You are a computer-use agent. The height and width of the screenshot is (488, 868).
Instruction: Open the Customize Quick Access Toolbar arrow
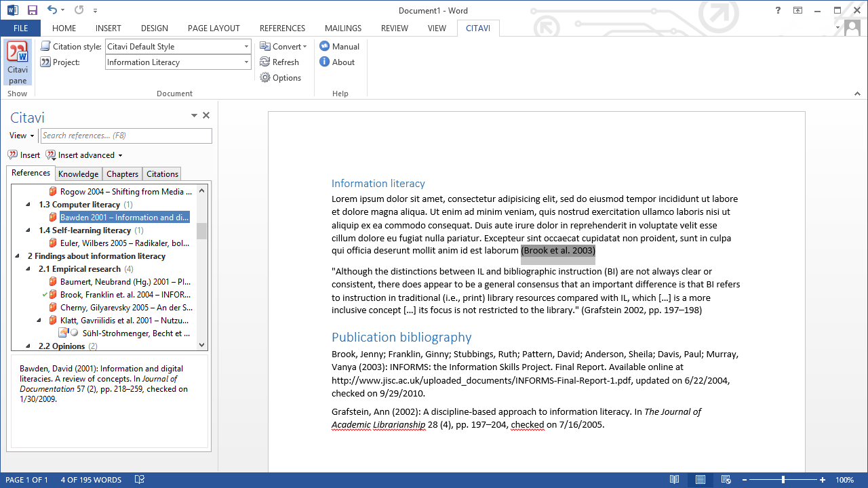point(95,11)
